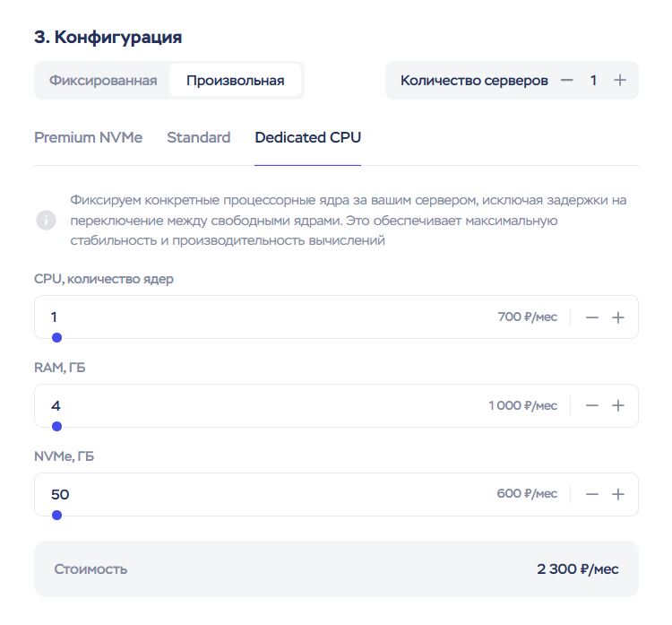The height and width of the screenshot is (625, 672).
Task: Increase RAM with the plus icon
Action: (617, 405)
